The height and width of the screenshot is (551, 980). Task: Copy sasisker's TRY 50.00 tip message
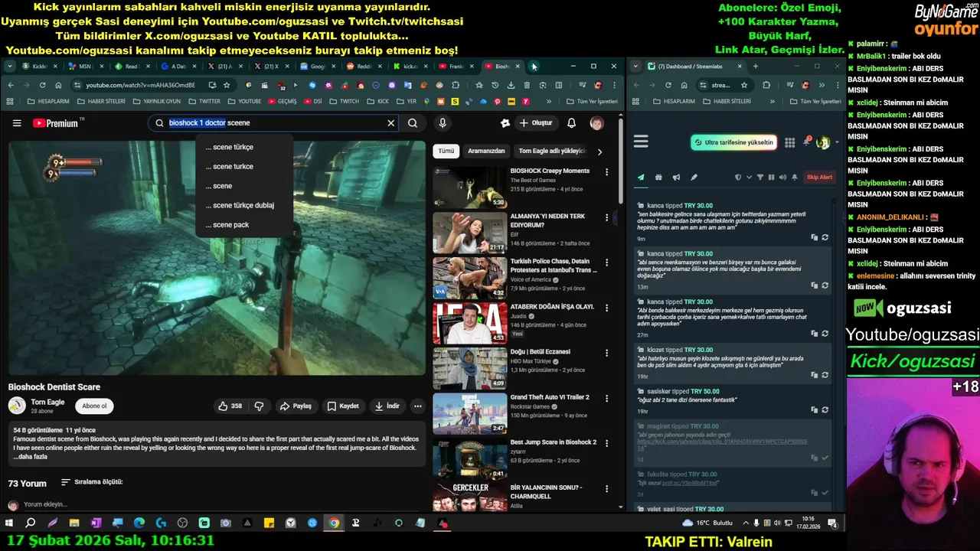tap(814, 410)
